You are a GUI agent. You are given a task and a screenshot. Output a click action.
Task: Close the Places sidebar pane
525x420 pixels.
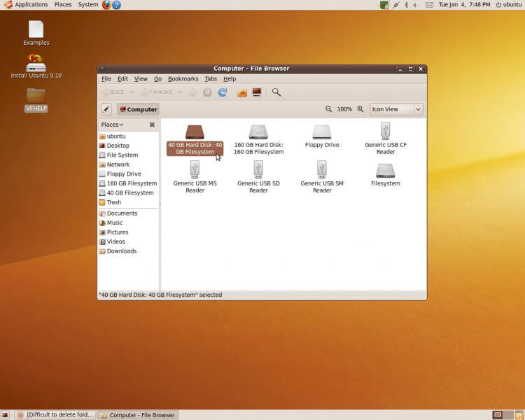coord(152,125)
